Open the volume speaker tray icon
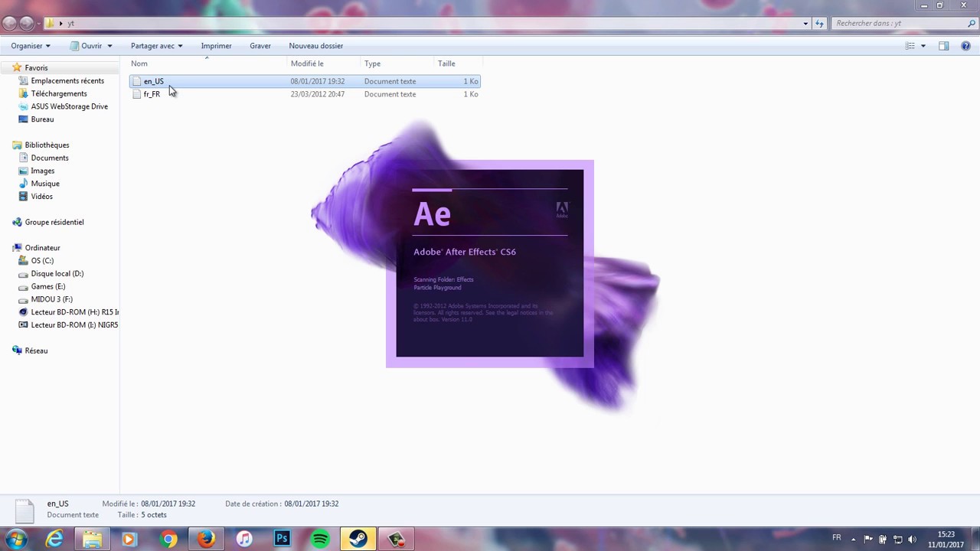The height and width of the screenshot is (551, 980). pos(912,540)
